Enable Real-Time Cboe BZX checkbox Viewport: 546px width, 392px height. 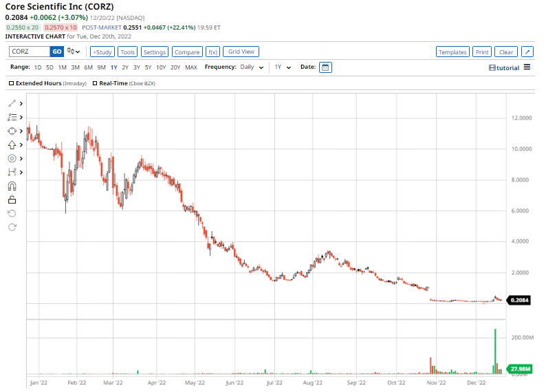pyautogui.click(x=95, y=83)
